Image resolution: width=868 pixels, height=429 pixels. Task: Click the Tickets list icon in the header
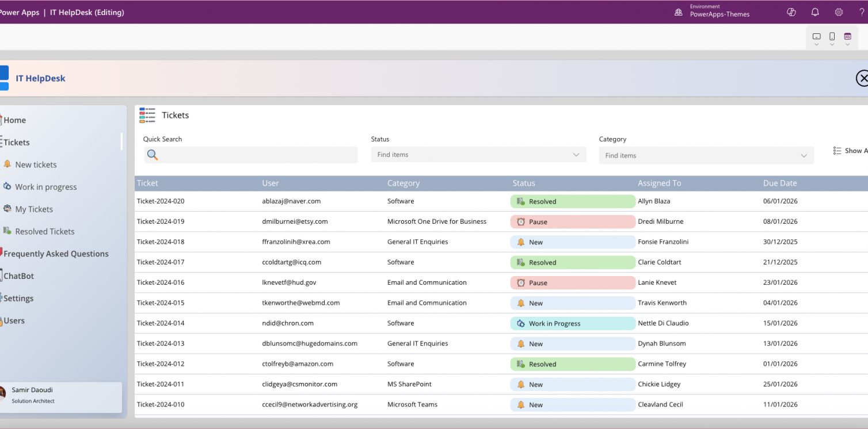(x=147, y=115)
